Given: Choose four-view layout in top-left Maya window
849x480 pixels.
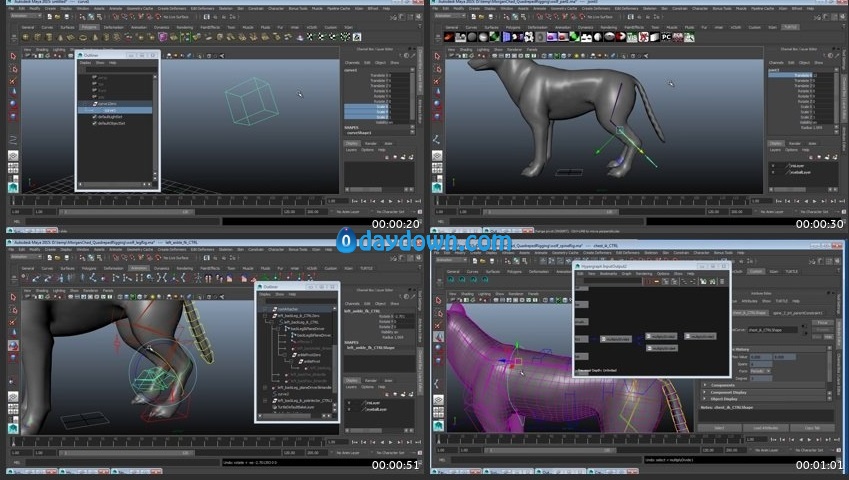Looking at the screenshot, I should click(14, 169).
